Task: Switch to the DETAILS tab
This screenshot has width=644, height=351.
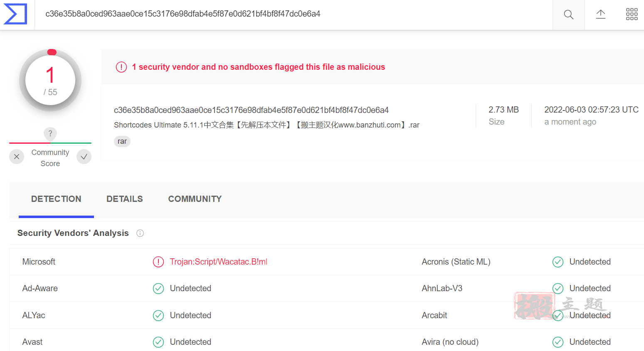Action: click(x=125, y=199)
